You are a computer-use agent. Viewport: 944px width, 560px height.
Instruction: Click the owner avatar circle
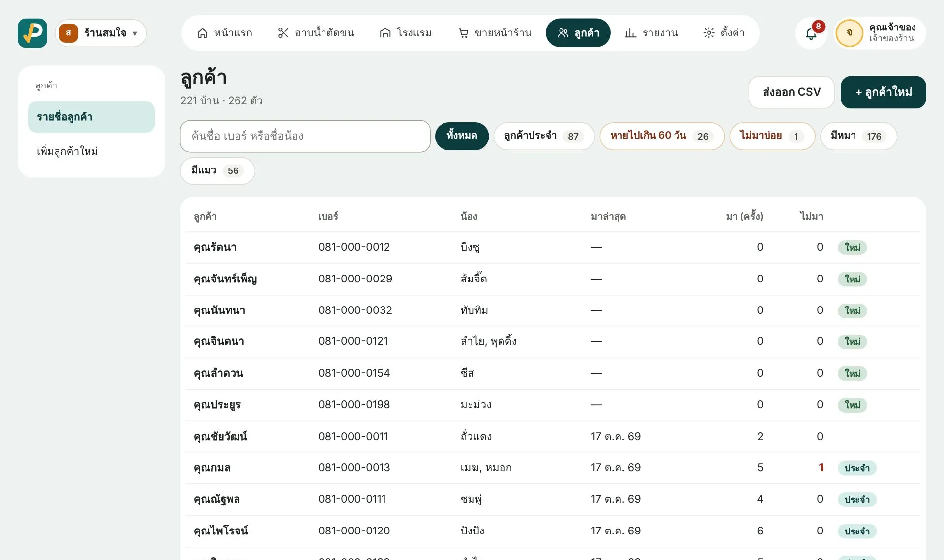click(x=849, y=33)
